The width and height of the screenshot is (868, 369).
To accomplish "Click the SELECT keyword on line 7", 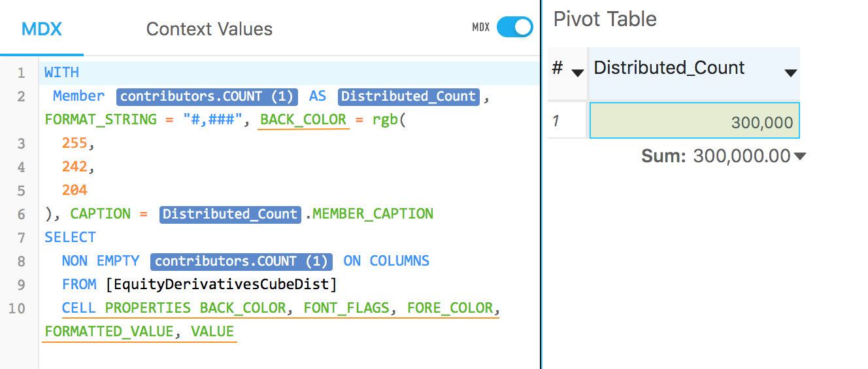I will (x=71, y=237).
